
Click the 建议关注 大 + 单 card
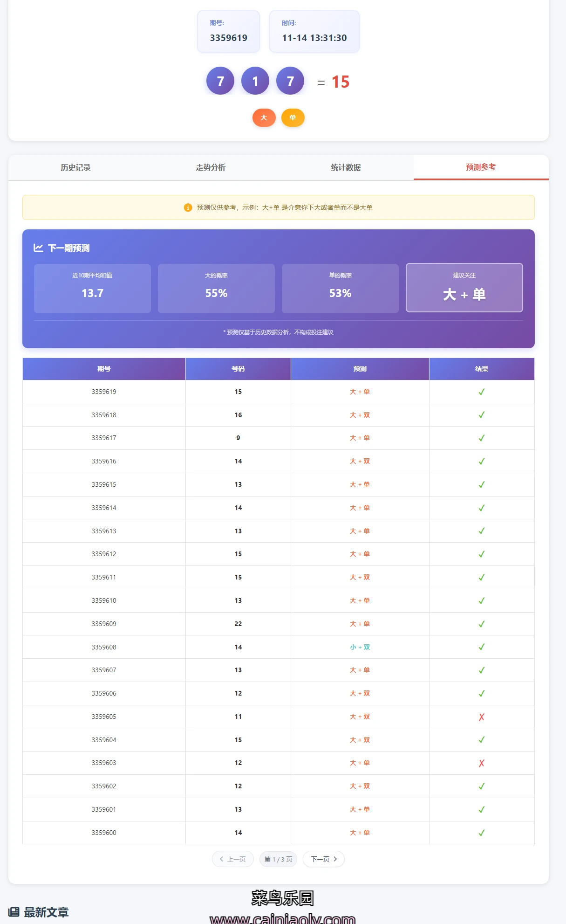click(x=464, y=288)
